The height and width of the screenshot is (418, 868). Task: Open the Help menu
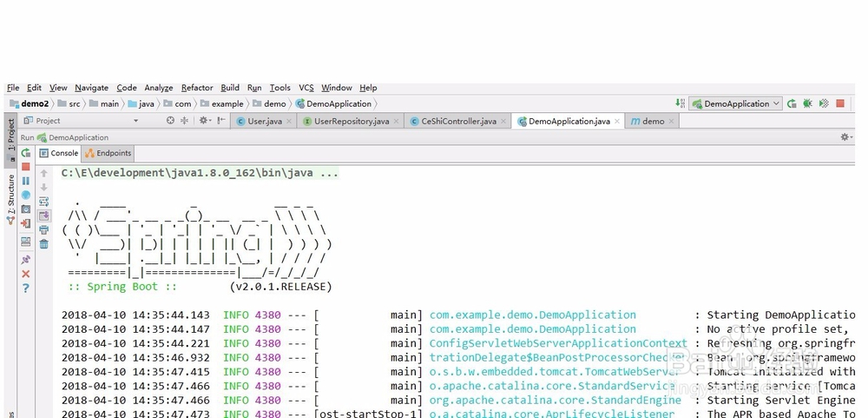(x=367, y=88)
